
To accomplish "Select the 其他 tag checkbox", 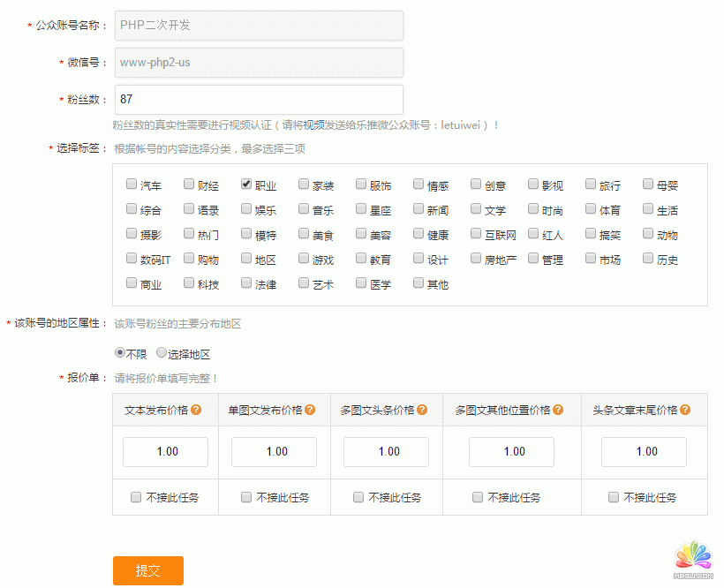I will point(418,283).
